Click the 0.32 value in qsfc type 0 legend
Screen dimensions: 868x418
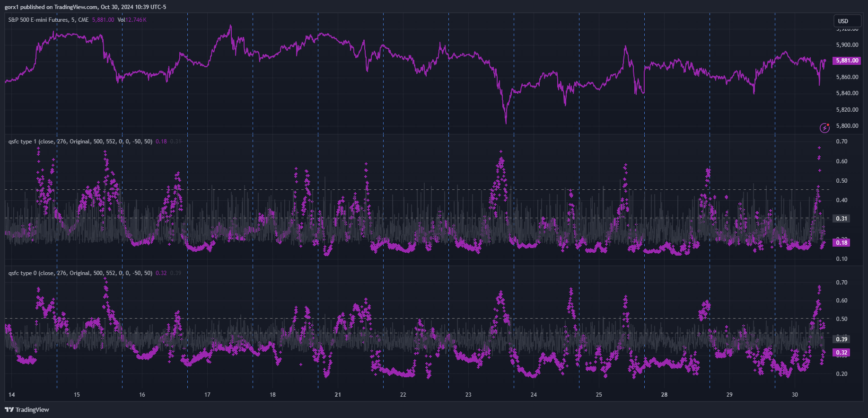coord(161,273)
